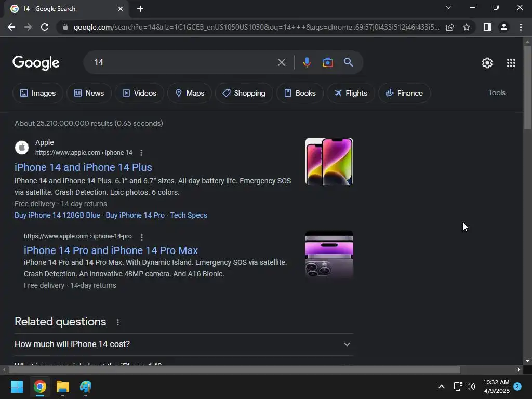The height and width of the screenshot is (399, 532).
Task: Open File Explorer from taskbar
Action: point(63,387)
